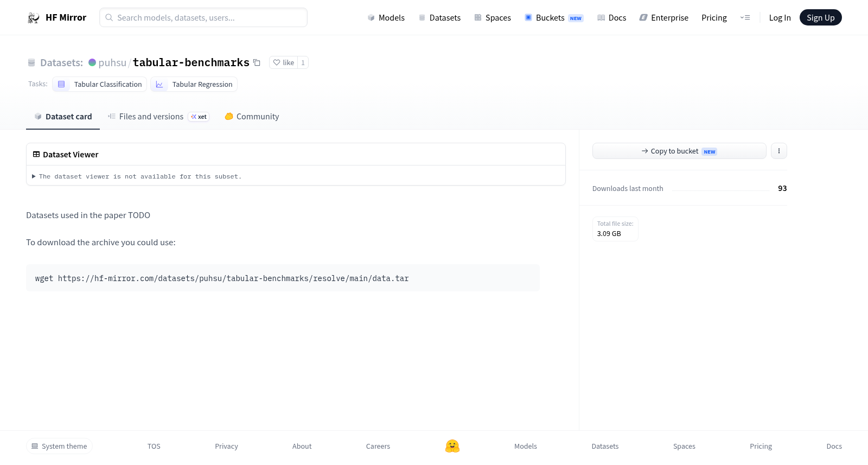The height and width of the screenshot is (465, 868).
Task: Switch to the Community tab
Action: click(252, 117)
